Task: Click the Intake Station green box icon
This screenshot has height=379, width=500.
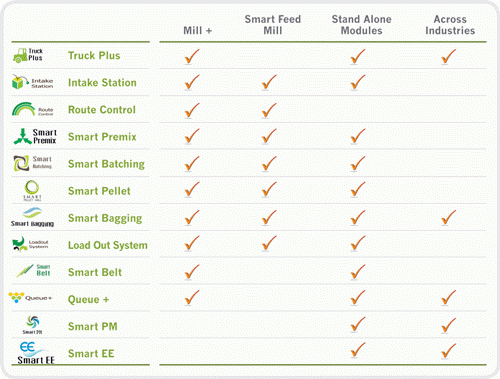Action: click(x=20, y=82)
